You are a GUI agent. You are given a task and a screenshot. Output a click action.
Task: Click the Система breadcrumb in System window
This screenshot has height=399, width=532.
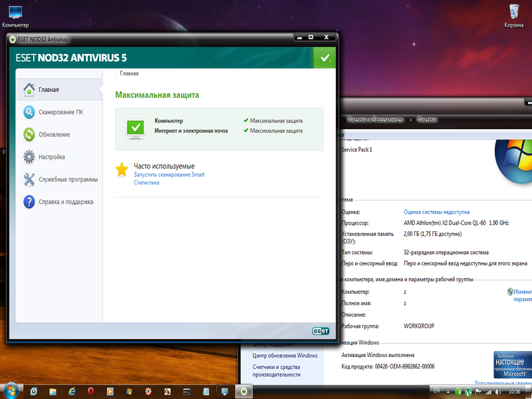tap(427, 120)
